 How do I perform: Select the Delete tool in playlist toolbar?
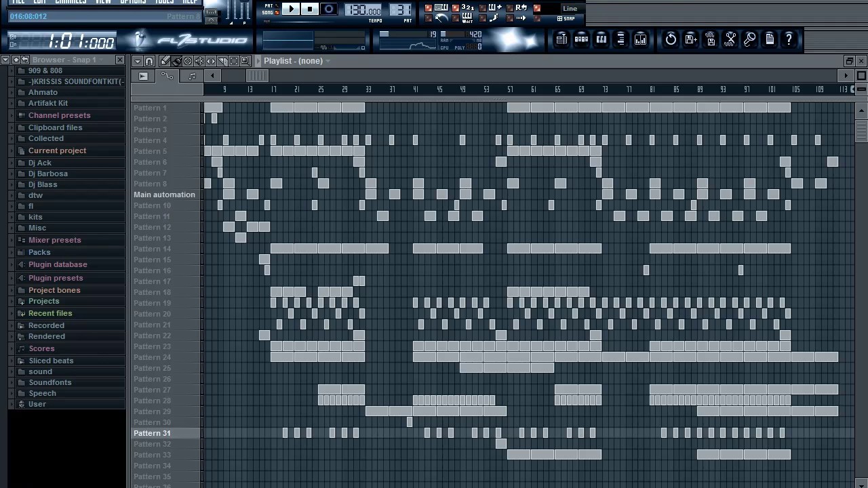[188, 61]
